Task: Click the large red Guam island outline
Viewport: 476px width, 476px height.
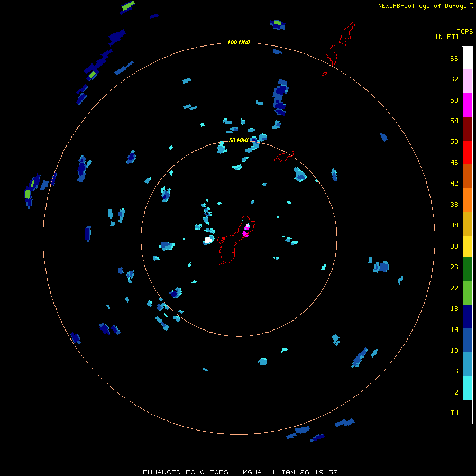Action: coord(236,240)
